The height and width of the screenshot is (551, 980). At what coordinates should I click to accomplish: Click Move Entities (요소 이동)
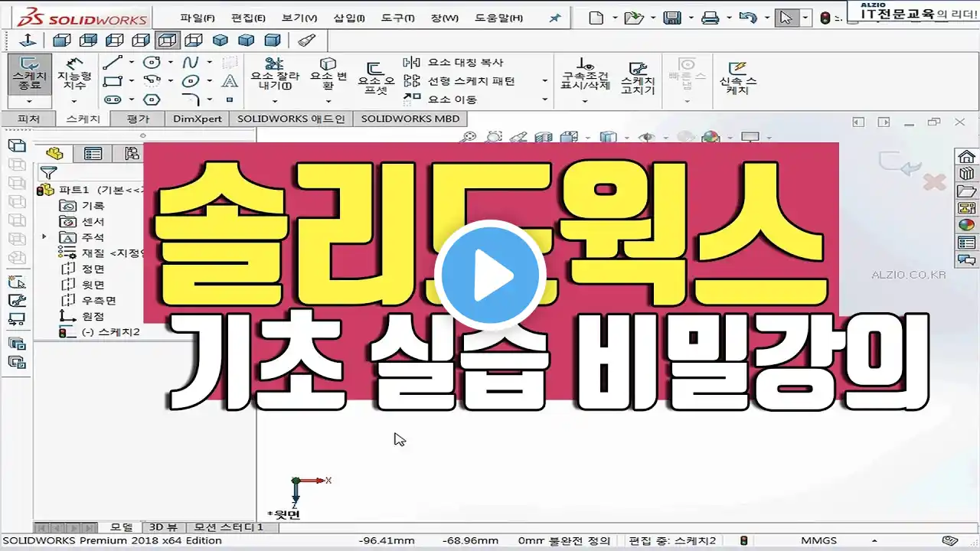[x=440, y=99]
